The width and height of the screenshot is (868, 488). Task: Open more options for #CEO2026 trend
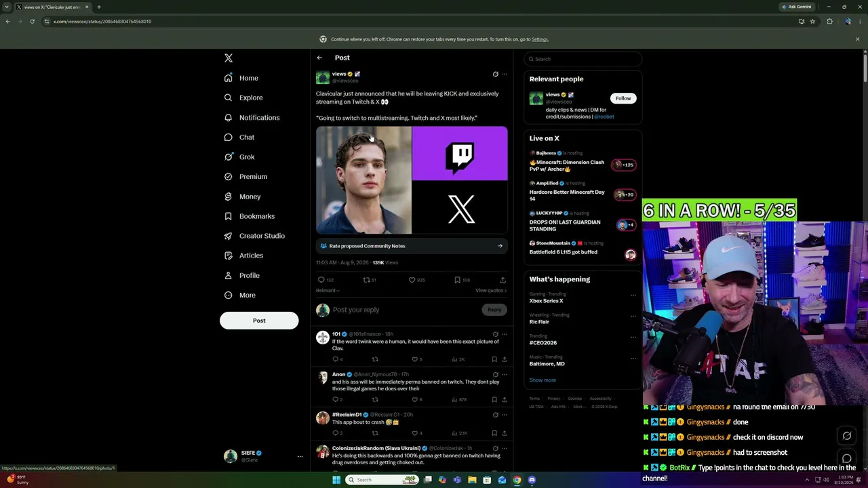pos(633,337)
